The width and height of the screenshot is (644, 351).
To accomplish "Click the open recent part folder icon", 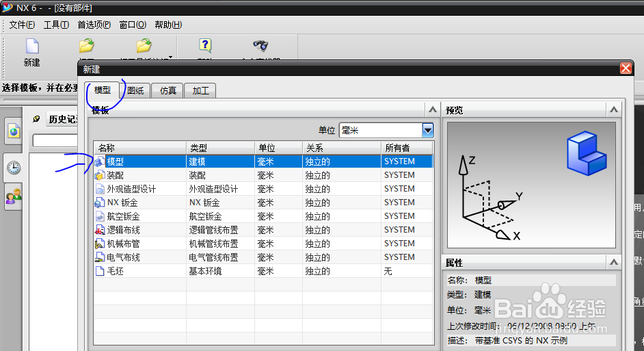I will tap(144, 46).
